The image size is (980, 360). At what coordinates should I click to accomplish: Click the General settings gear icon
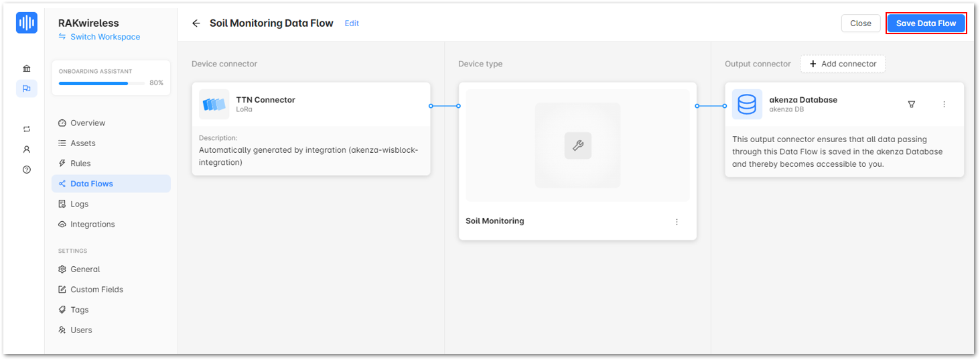tap(62, 269)
